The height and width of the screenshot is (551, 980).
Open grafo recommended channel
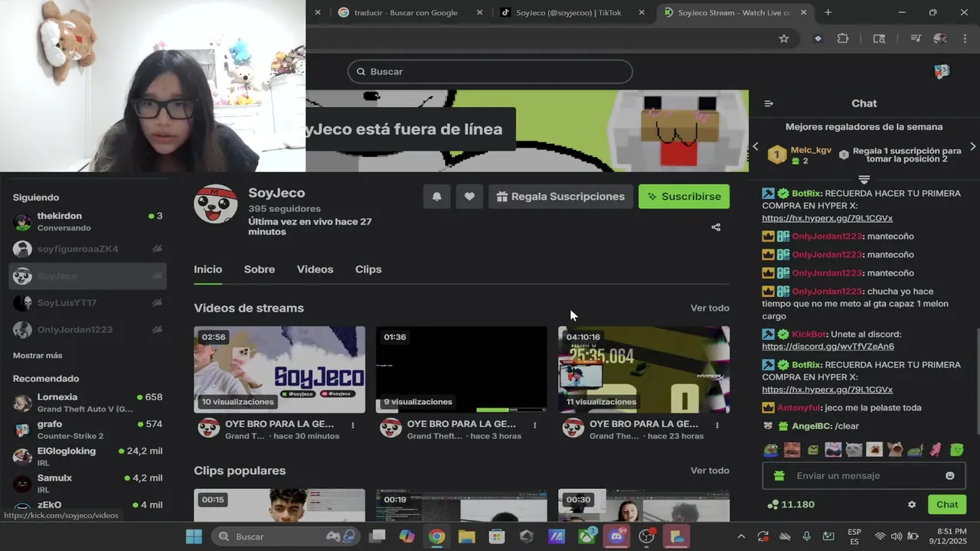point(88,429)
